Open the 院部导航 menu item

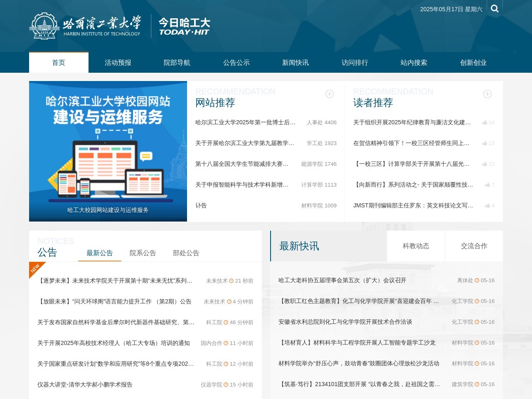click(177, 63)
